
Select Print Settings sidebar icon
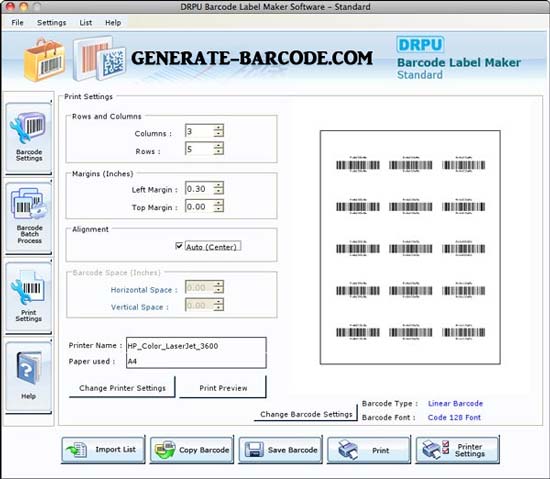pyautogui.click(x=29, y=297)
